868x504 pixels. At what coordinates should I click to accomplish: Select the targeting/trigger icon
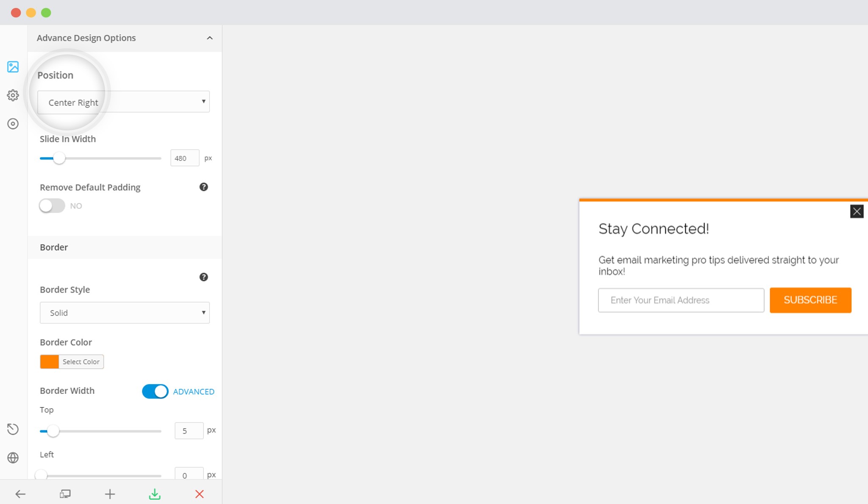[x=13, y=124]
